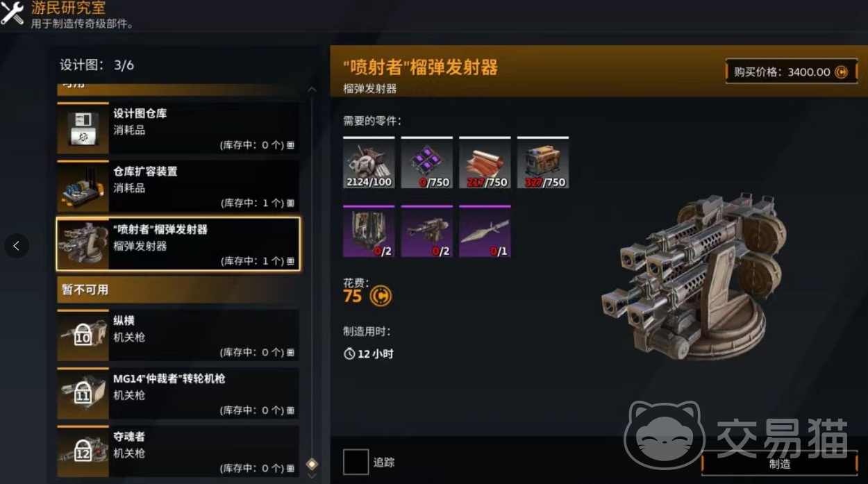Select the locked MG14 仲裁者 entry
868x484 pixels.
(x=178, y=394)
